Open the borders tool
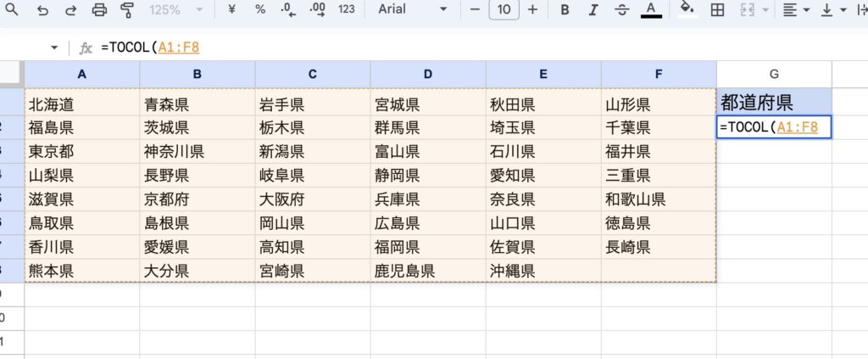The width and height of the screenshot is (868, 359). (717, 9)
